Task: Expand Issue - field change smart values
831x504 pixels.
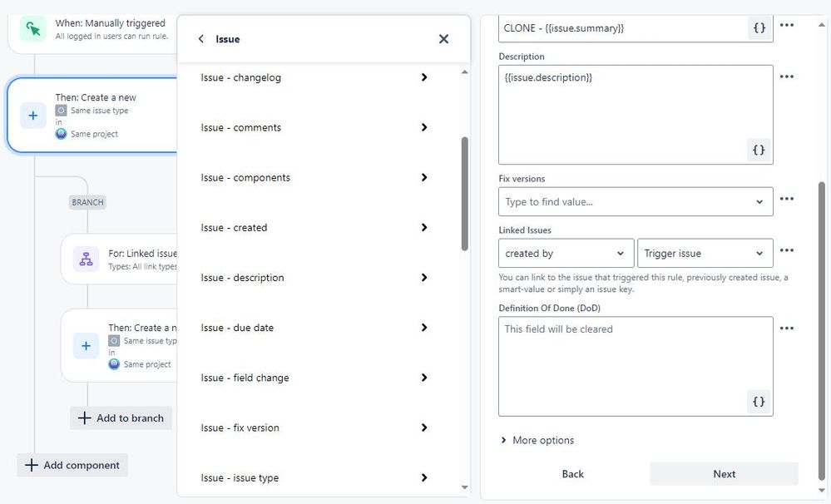Action: pos(424,378)
